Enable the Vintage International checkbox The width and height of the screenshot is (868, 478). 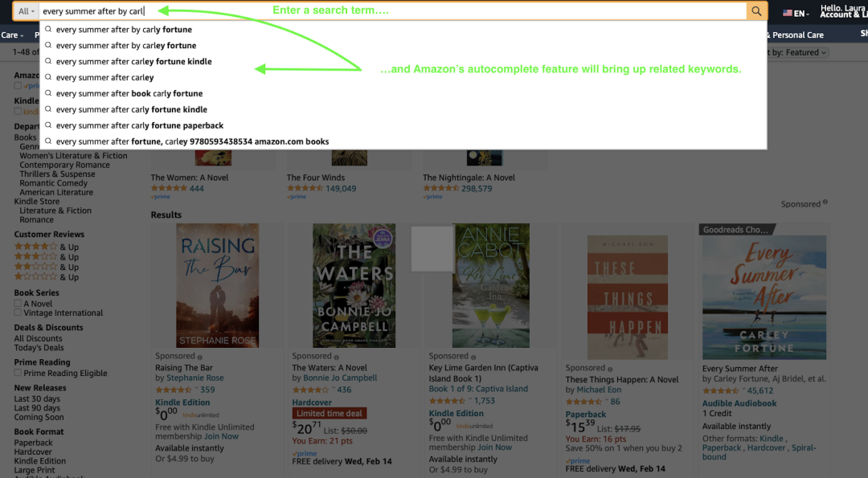(x=18, y=313)
